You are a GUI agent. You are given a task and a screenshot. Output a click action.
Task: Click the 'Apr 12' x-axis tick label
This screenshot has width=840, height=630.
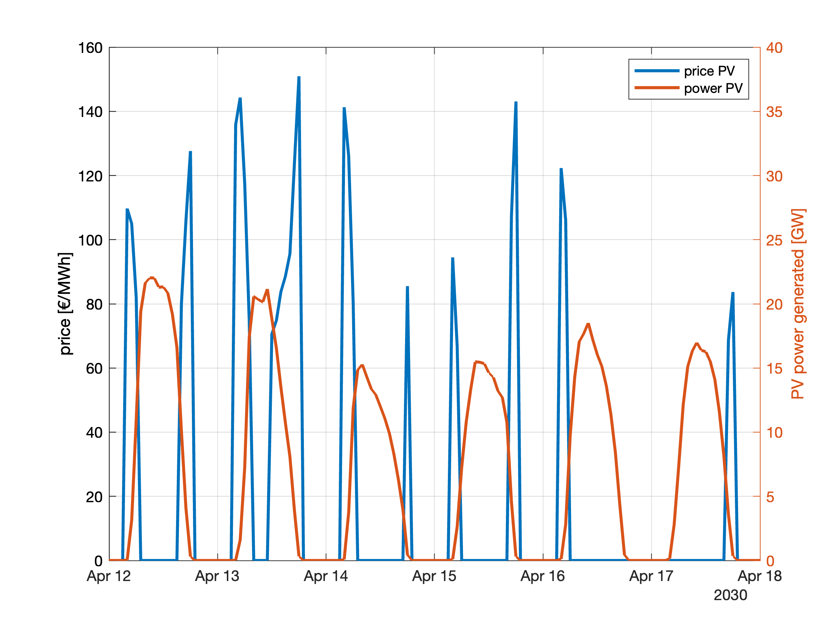point(109,576)
